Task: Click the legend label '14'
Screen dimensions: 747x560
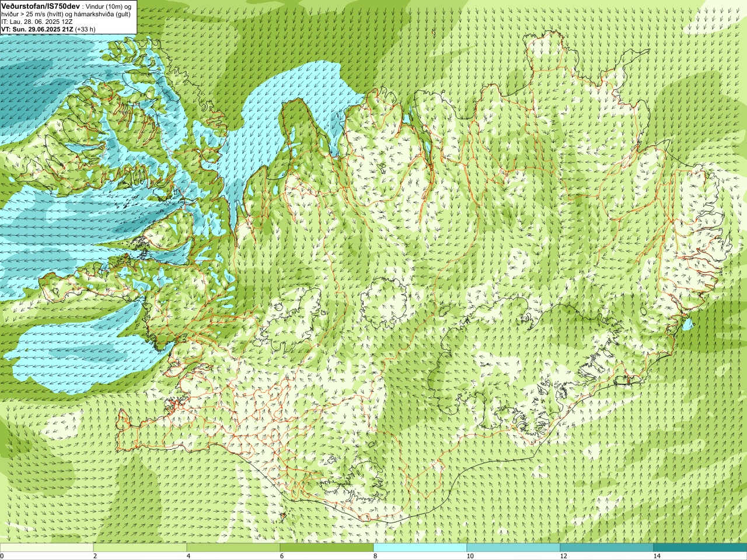Action: [x=657, y=556]
